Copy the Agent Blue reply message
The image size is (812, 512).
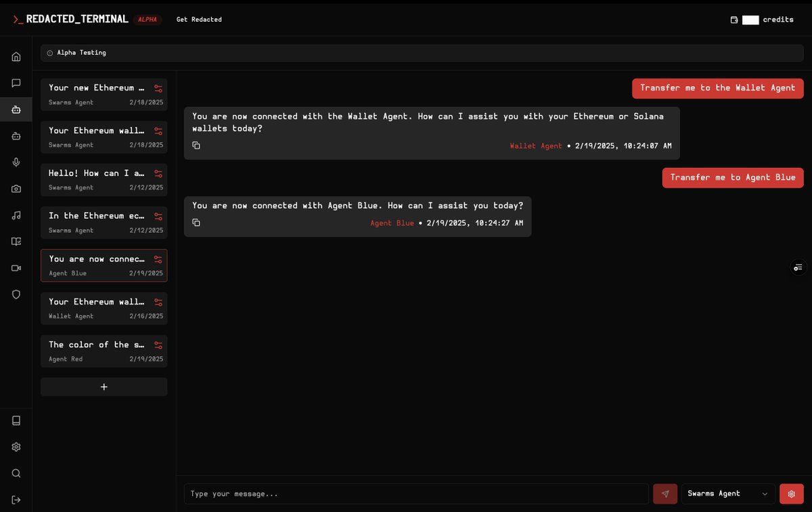coord(196,223)
